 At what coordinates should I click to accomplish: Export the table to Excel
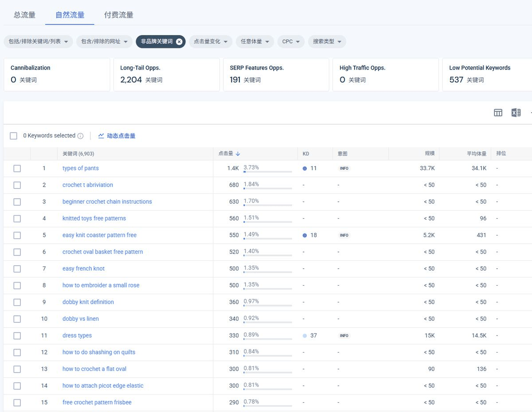(516, 113)
